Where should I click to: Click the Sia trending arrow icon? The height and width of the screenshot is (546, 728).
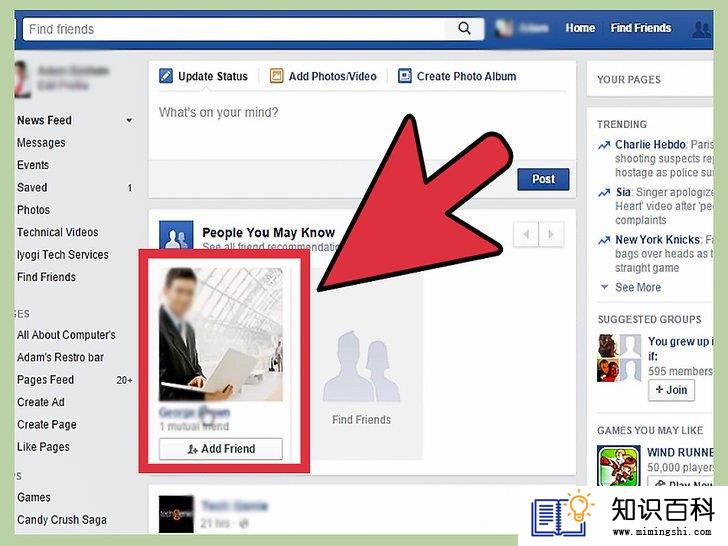pos(604,193)
